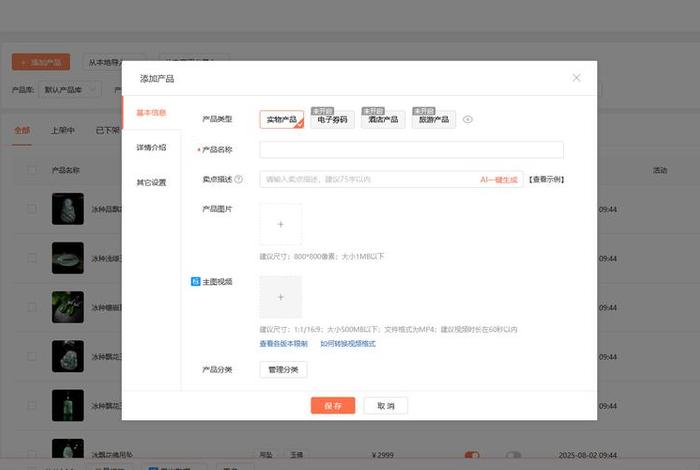Select the 酒店产品 product type
The image size is (700, 470).
383,120
